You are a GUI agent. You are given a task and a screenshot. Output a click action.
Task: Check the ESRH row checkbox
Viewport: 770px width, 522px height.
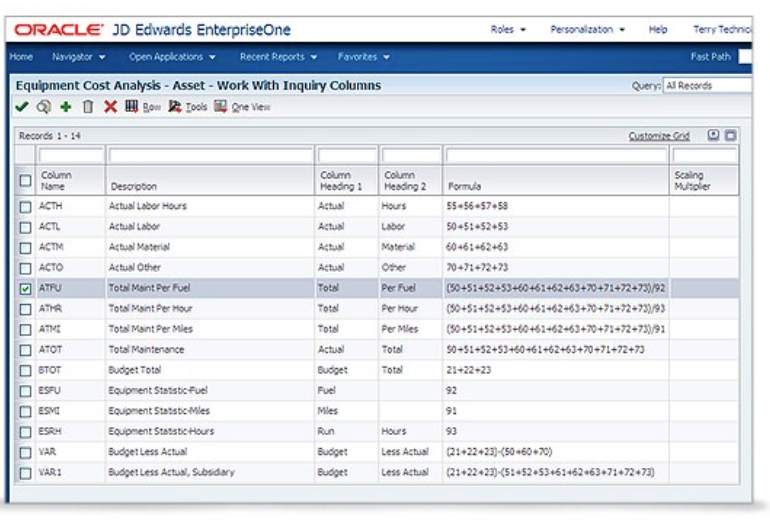[26, 432]
